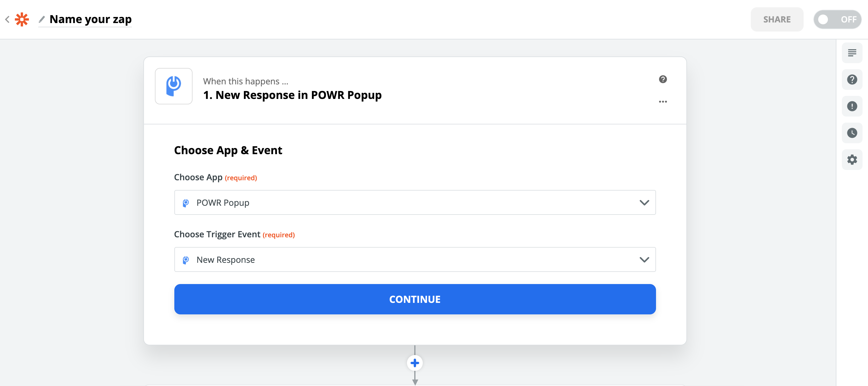The height and width of the screenshot is (386, 868).
Task: Click the SHARE button
Action: tap(777, 19)
